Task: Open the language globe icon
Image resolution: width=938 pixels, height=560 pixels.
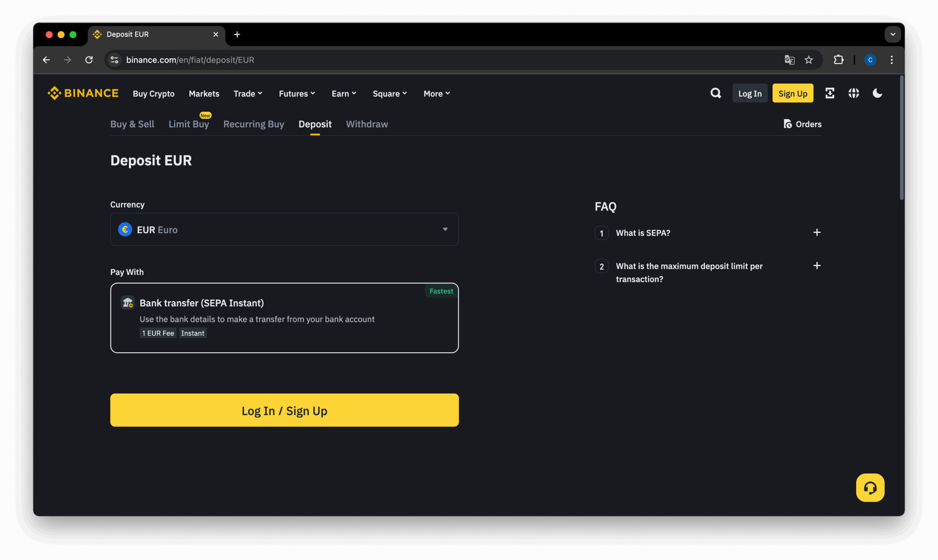Action: (853, 93)
